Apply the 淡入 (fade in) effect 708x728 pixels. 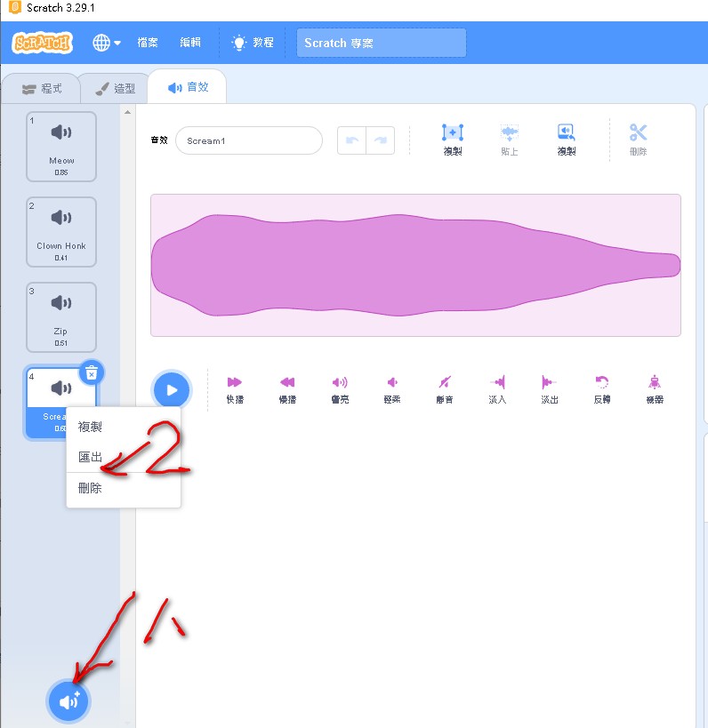coord(497,388)
